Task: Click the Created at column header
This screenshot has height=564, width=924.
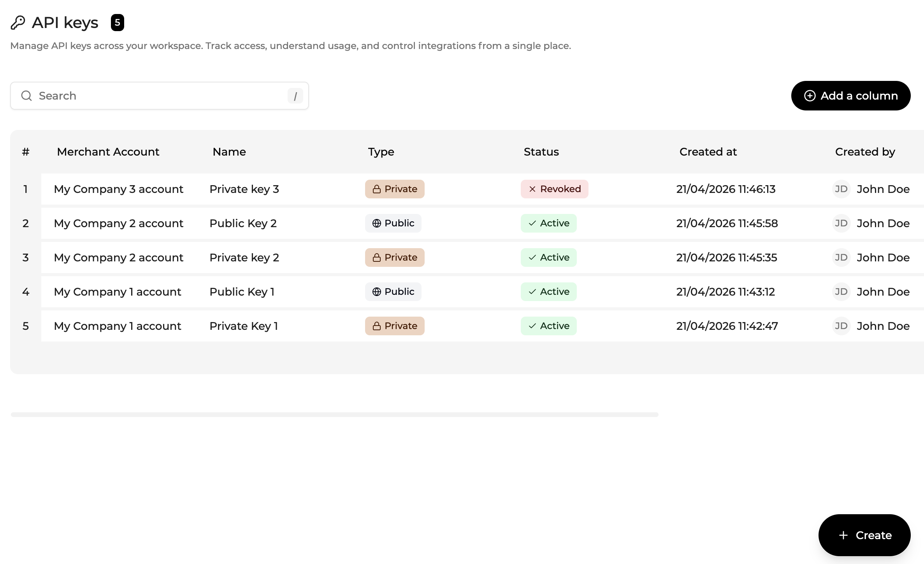Action: click(x=708, y=152)
